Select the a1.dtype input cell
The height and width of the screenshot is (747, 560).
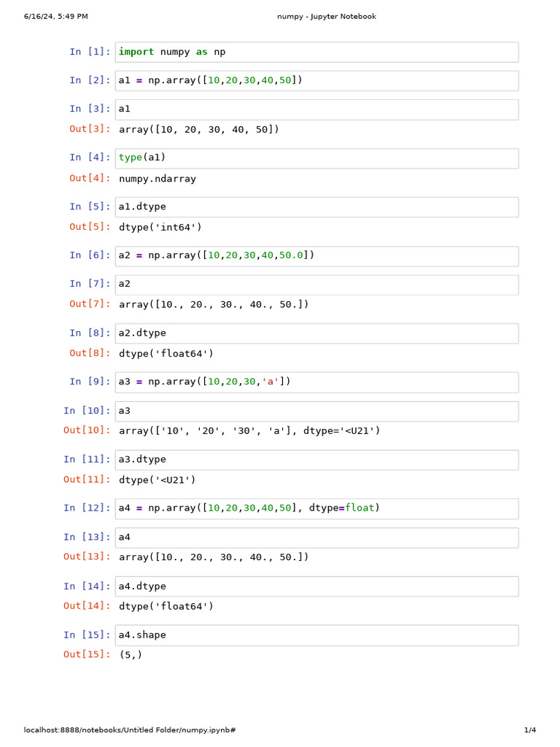click(x=316, y=207)
